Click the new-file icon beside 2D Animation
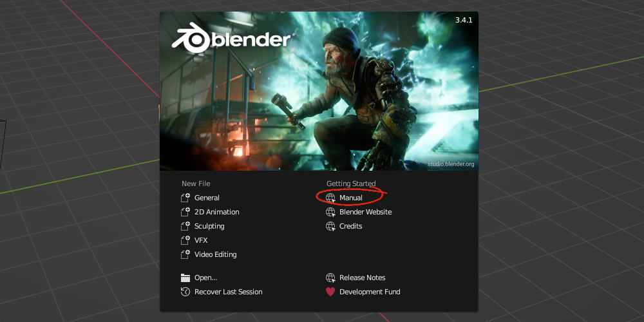 click(x=185, y=212)
